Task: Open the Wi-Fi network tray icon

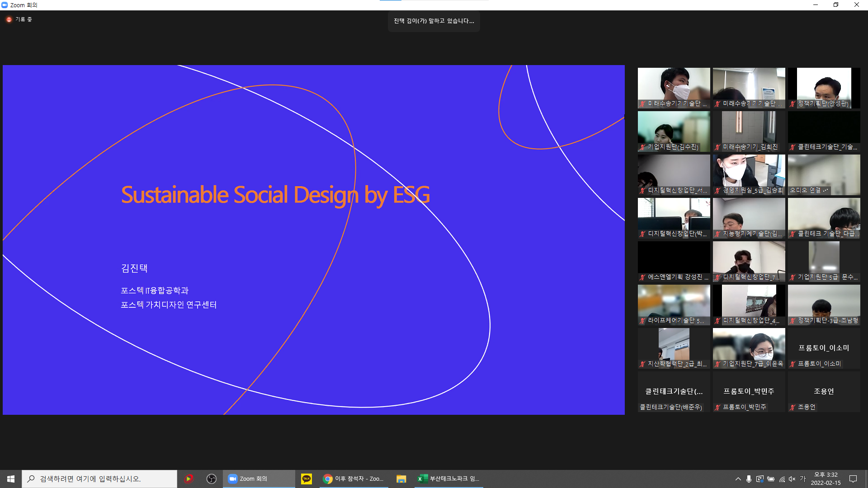Action: click(x=782, y=479)
